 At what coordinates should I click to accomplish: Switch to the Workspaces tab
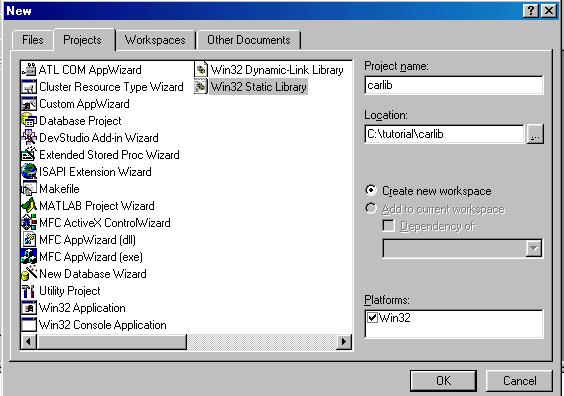pos(155,40)
